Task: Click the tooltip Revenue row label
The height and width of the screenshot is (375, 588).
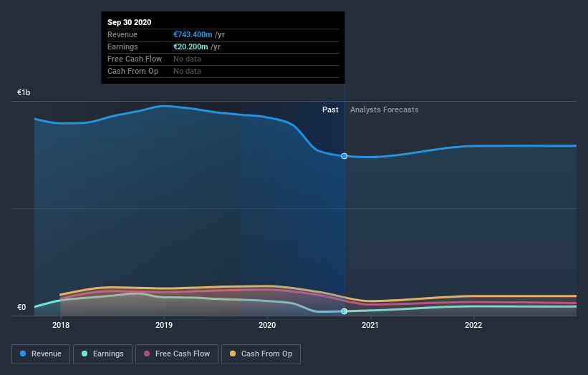Action: (x=122, y=34)
